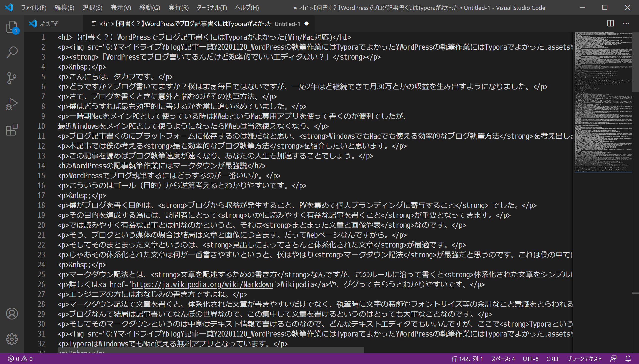Open the Manage gear icon
Image resolution: width=639 pixels, height=364 pixels.
point(12,339)
